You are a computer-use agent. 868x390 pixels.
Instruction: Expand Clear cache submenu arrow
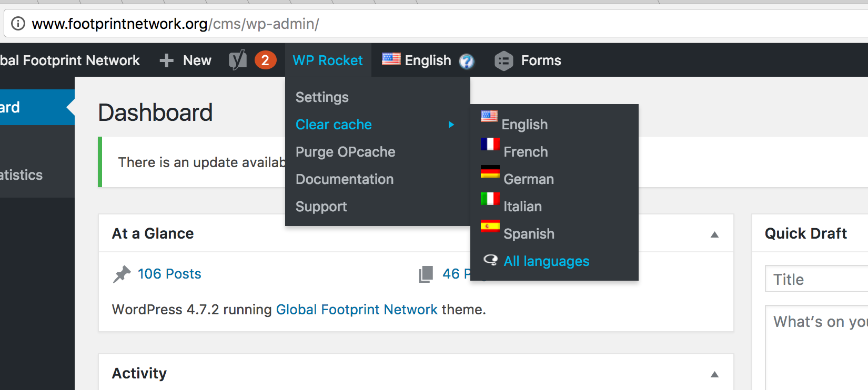pos(451,125)
